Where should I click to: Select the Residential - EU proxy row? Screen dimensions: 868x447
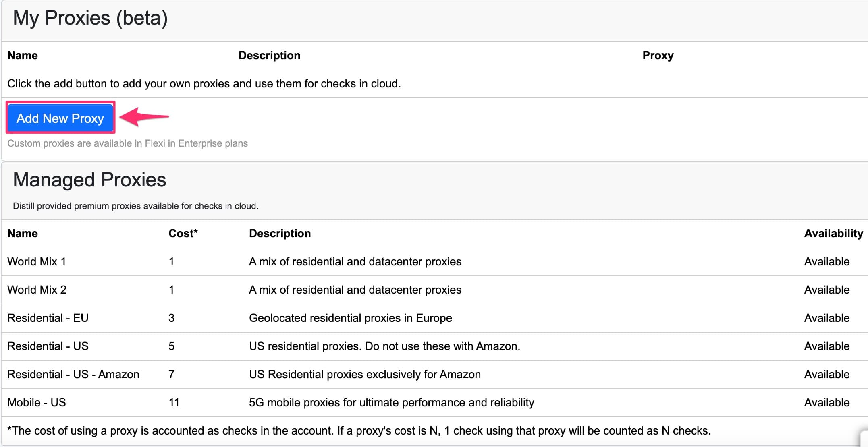pyautogui.click(x=48, y=318)
